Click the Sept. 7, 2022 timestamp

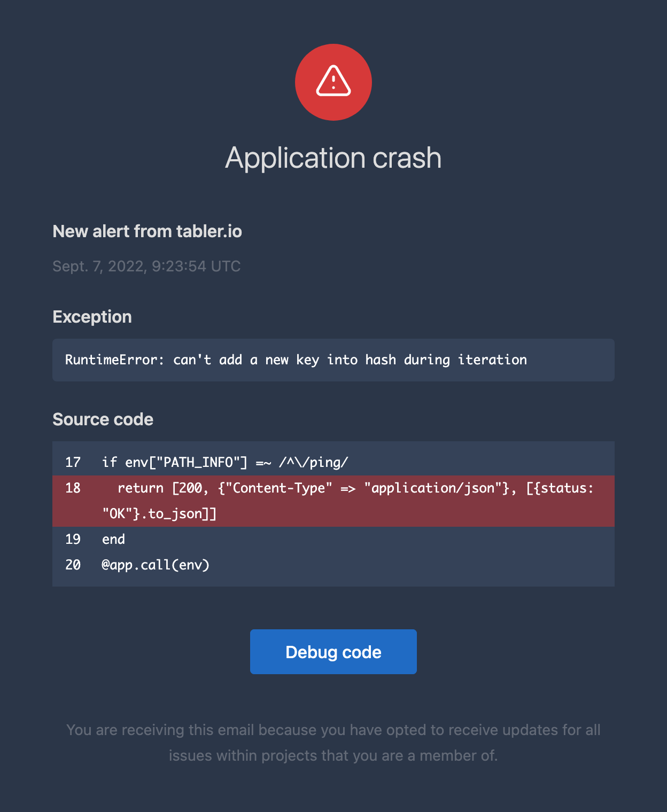pos(146,266)
